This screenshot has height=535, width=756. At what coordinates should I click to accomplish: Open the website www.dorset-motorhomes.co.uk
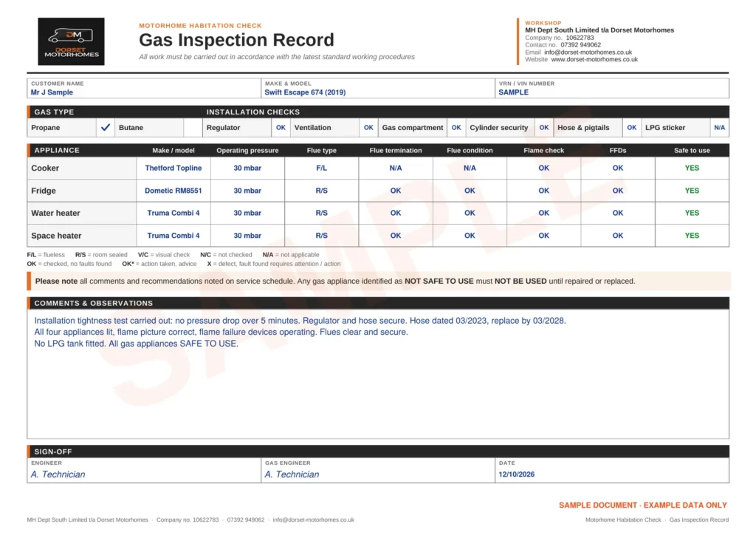(594, 59)
